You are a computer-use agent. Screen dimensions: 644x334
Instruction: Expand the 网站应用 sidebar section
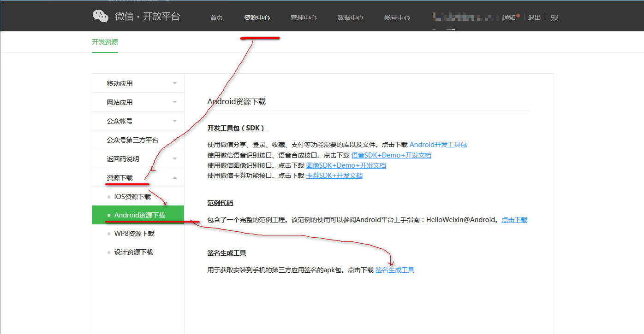click(138, 102)
